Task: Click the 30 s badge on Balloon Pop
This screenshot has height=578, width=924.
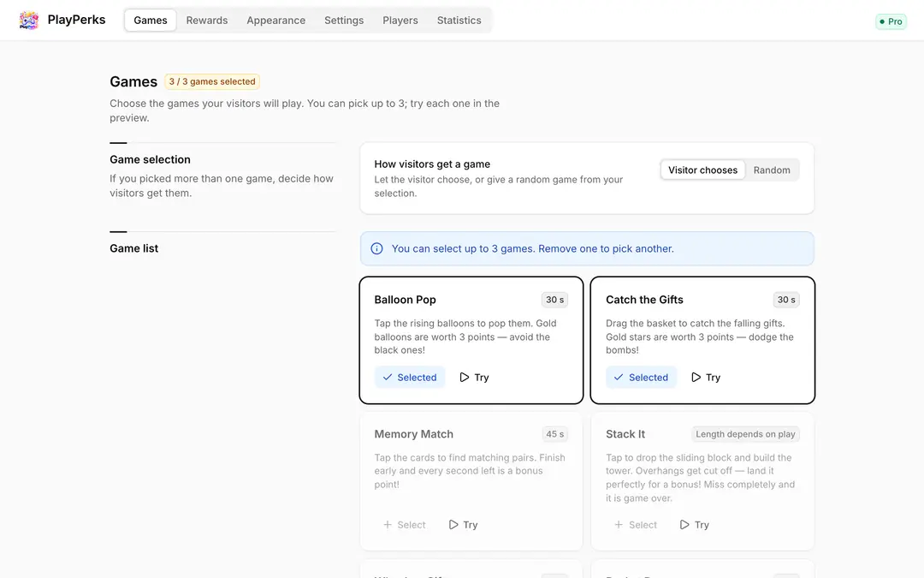Action: pos(554,300)
